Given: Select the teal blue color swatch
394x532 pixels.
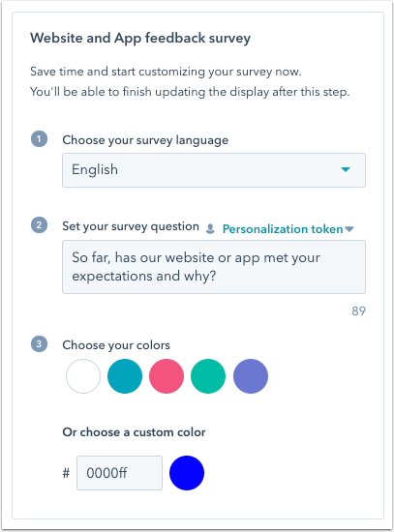Looking at the screenshot, I should (x=125, y=376).
